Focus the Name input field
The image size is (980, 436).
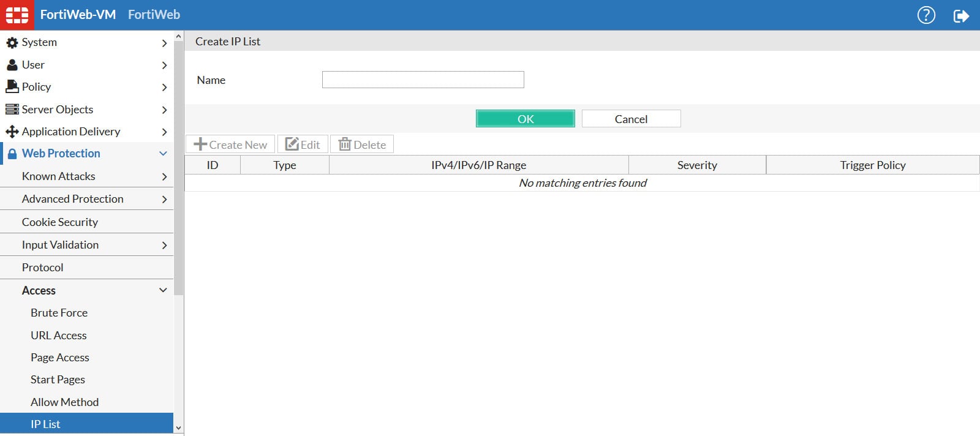[x=423, y=80]
